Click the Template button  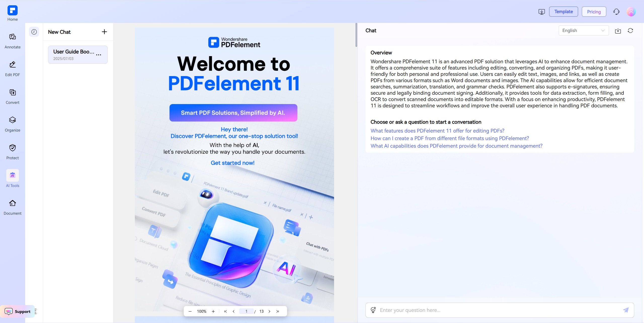563,12
